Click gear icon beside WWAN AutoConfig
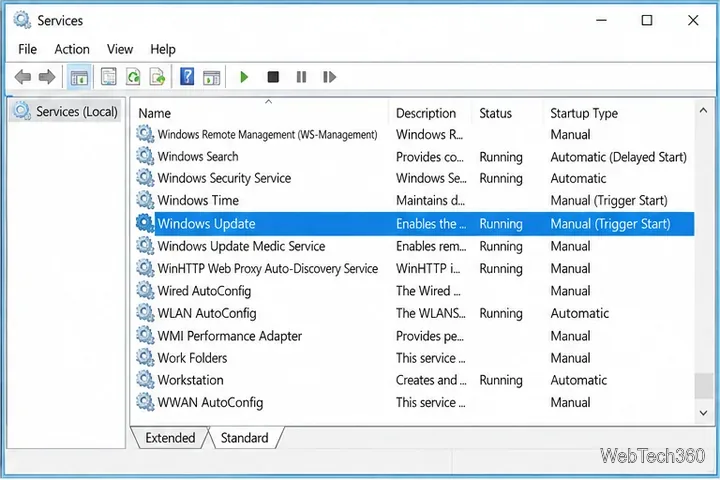720x480 pixels. coord(145,402)
